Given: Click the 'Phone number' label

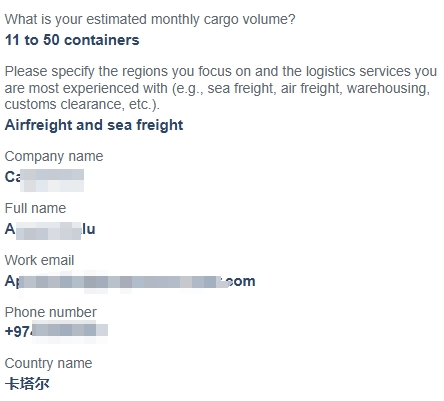Looking at the screenshot, I should pyautogui.click(x=51, y=312).
